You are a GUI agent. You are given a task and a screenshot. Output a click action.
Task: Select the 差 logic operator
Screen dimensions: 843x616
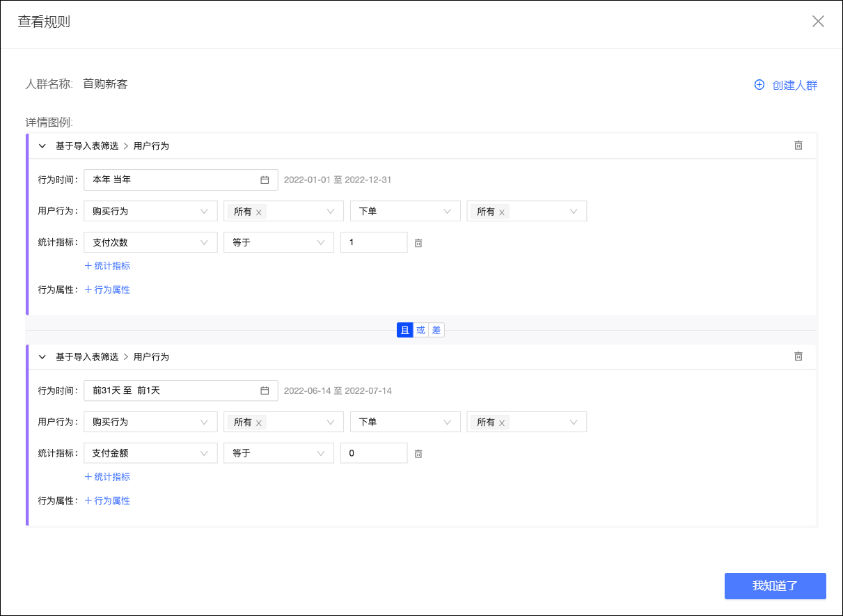point(436,330)
